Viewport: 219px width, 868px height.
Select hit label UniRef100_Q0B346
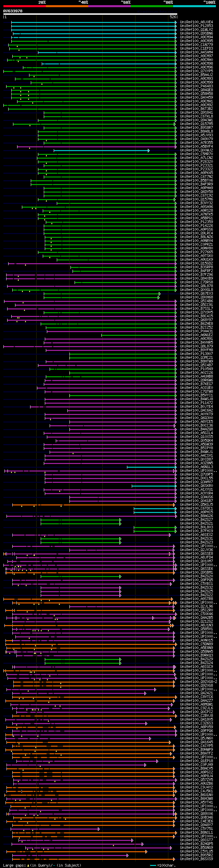[196, 818]
